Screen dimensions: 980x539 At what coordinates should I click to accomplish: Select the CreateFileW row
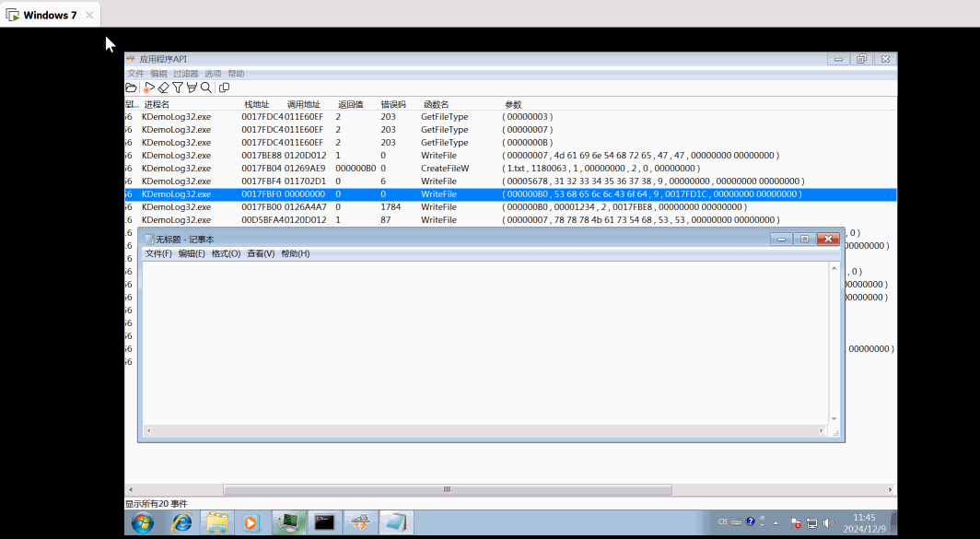[x=510, y=169]
